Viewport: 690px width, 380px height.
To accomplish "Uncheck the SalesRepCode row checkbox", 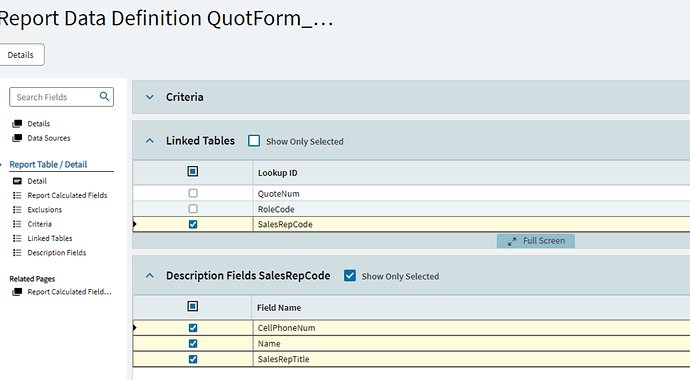I will 193,224.
